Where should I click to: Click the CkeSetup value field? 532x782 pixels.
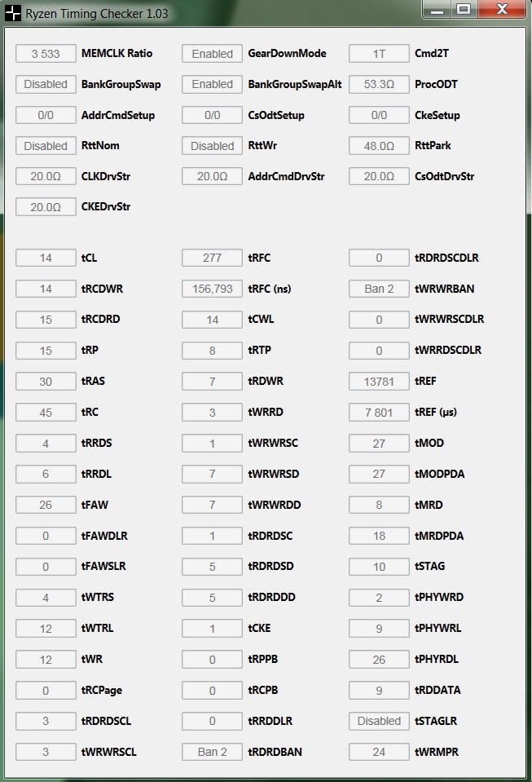click(379, 115)
